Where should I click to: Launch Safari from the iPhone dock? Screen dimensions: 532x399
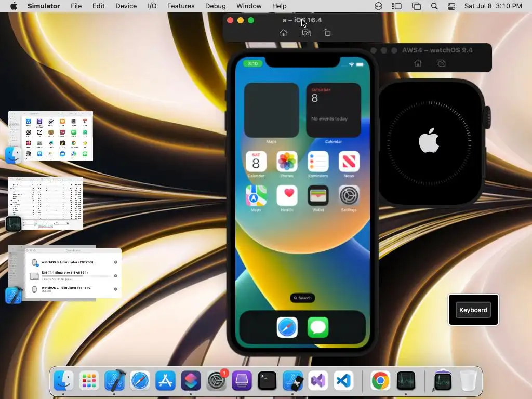[x=287, y=327]
